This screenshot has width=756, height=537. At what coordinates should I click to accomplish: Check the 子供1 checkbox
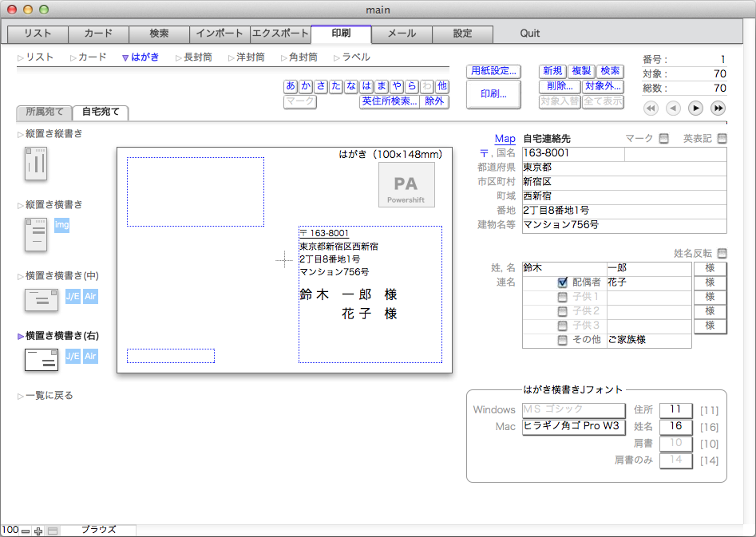pyautogui.click(x=562, y=297)
